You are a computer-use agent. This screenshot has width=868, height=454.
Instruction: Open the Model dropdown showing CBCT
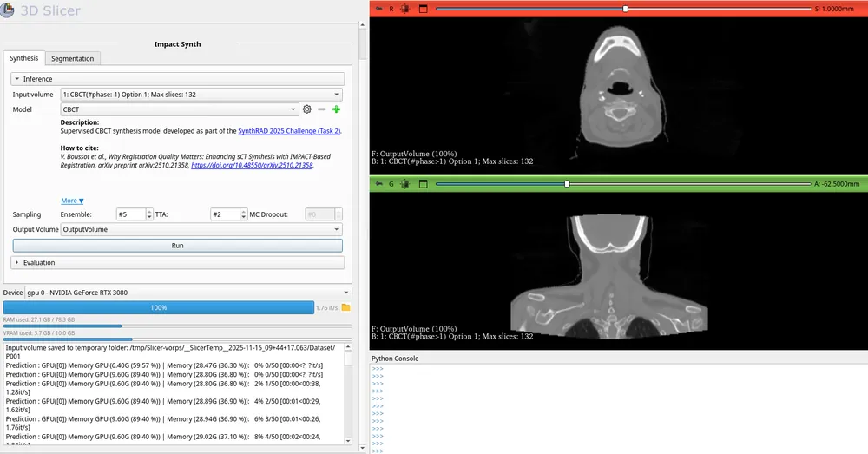180,109
